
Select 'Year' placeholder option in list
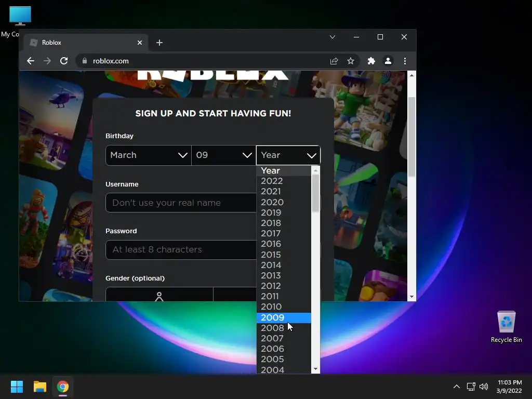click(284, 170)
